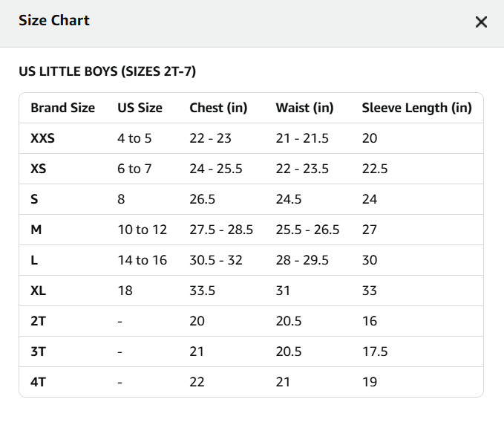Click the Sleeve Length (in) column header
Viewport: 504px width, 431px height.
pos(416,108)
